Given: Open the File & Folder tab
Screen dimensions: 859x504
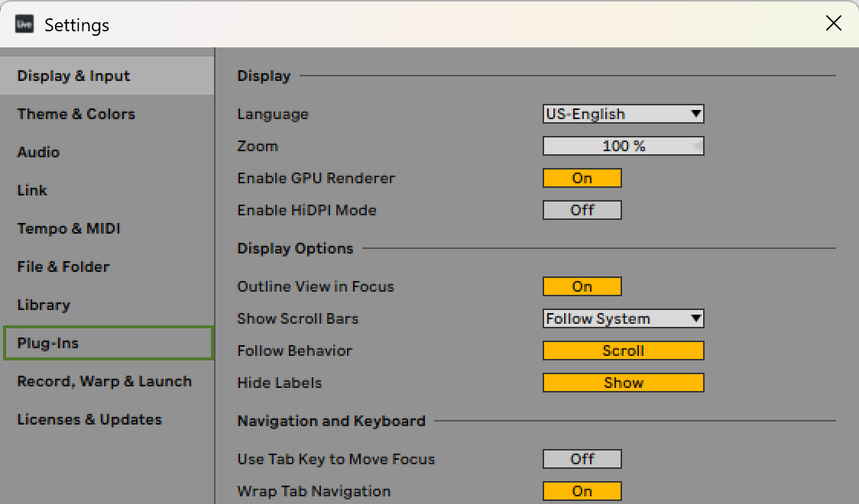Looking at the screenshot, I should pos(107,267).
